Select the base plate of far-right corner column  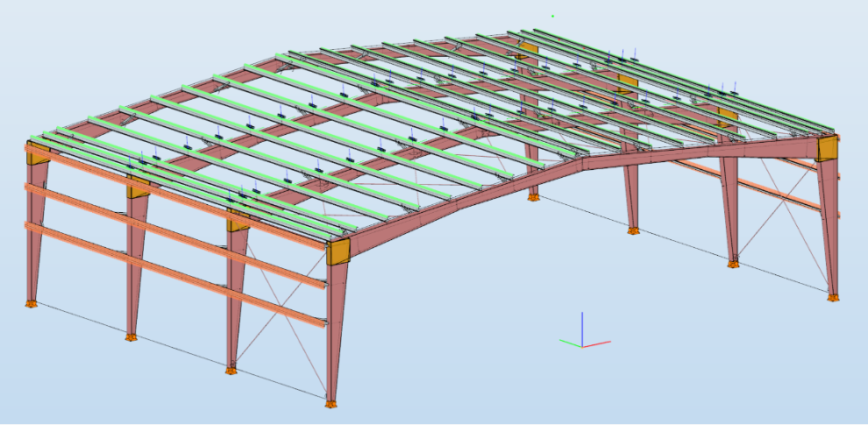click(x=832, y=297)
